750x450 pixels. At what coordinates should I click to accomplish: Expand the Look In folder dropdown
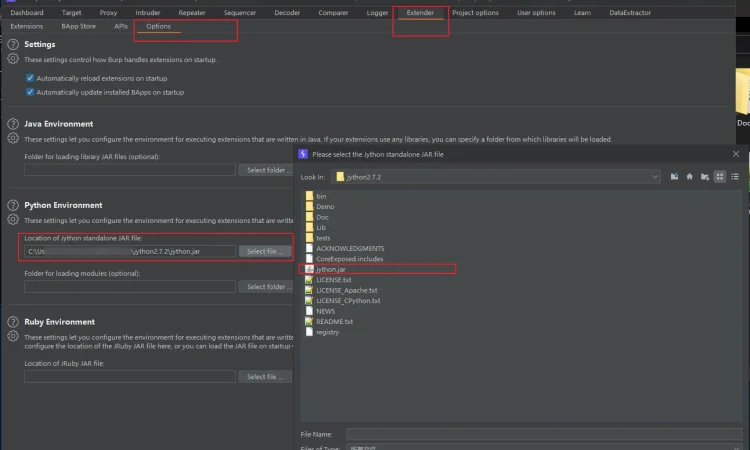pos(654,177)
